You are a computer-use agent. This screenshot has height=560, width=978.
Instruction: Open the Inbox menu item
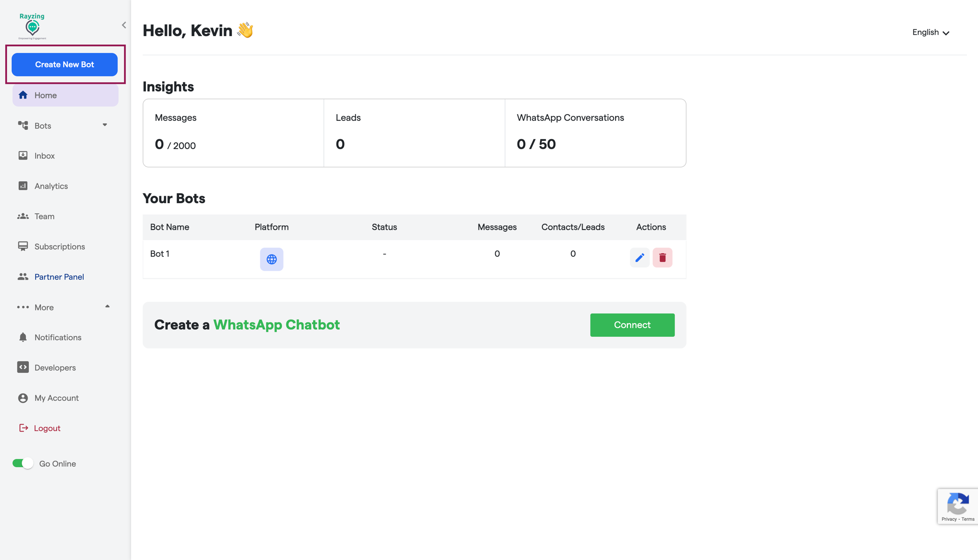(45, 156)
